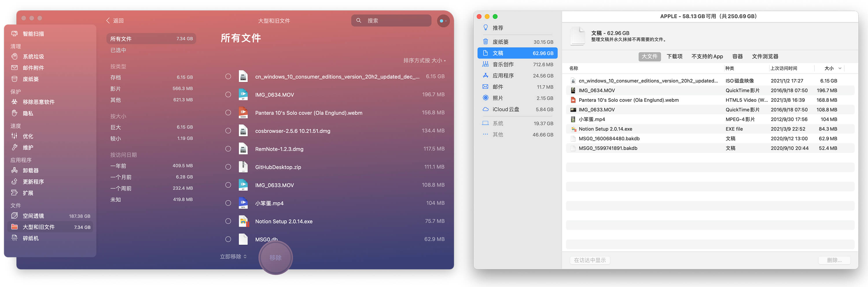Click the 名称 column header
Screen dimensions: 868x287
point(573,68)
